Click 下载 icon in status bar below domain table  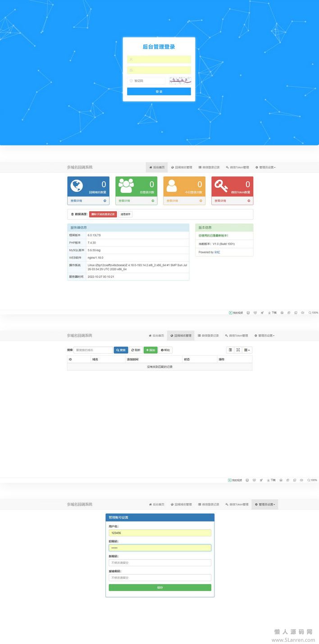click(272, 481)
